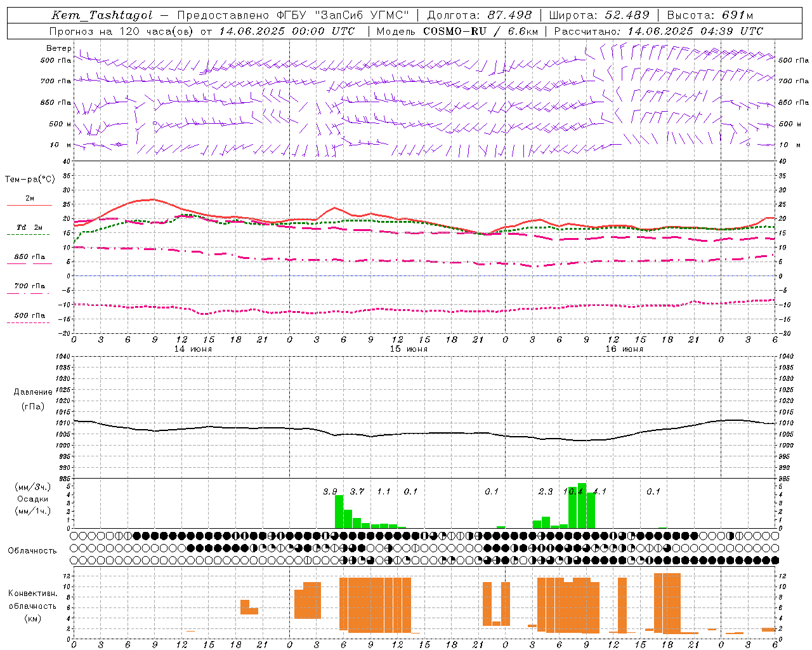Image resolution: width=812 pixels, height=650 pixels.
Task: Click the '3.9' precipitation total value
Action: (330, 491)
